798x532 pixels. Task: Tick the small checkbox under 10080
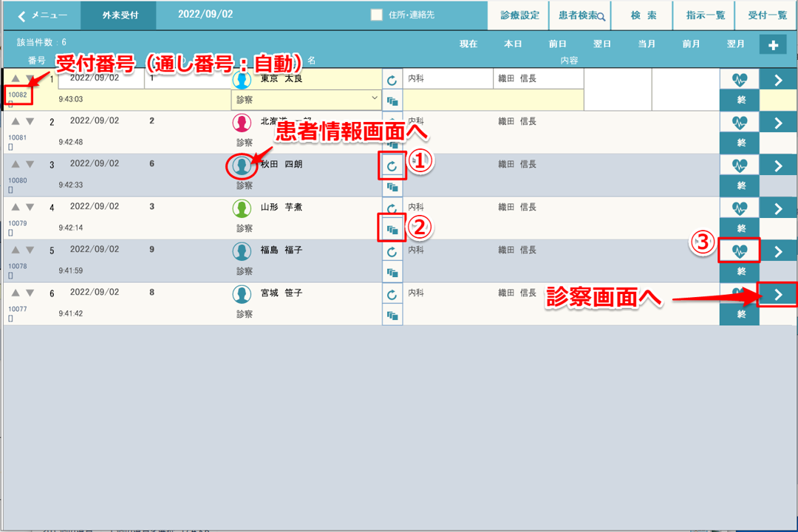click(x=10, y=190)
